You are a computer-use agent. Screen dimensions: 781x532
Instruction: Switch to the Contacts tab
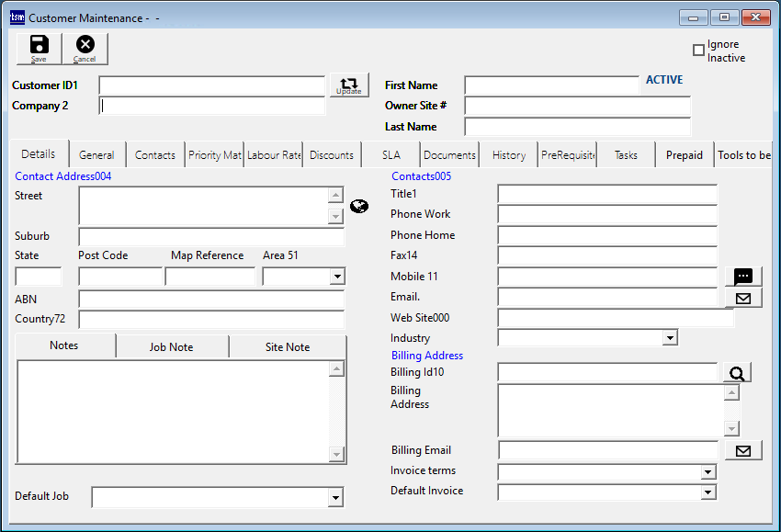pyautogui.click(x=155, y=155)
